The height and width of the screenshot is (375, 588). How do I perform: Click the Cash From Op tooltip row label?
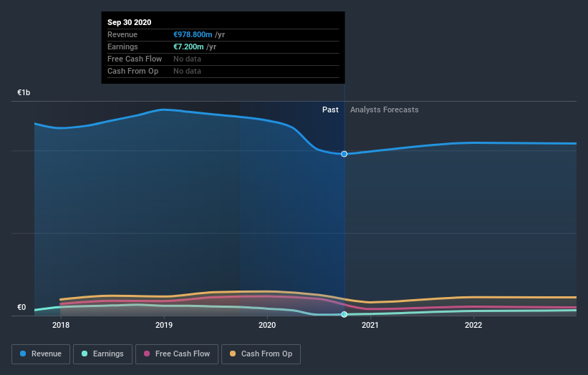[x=132, y=71]
